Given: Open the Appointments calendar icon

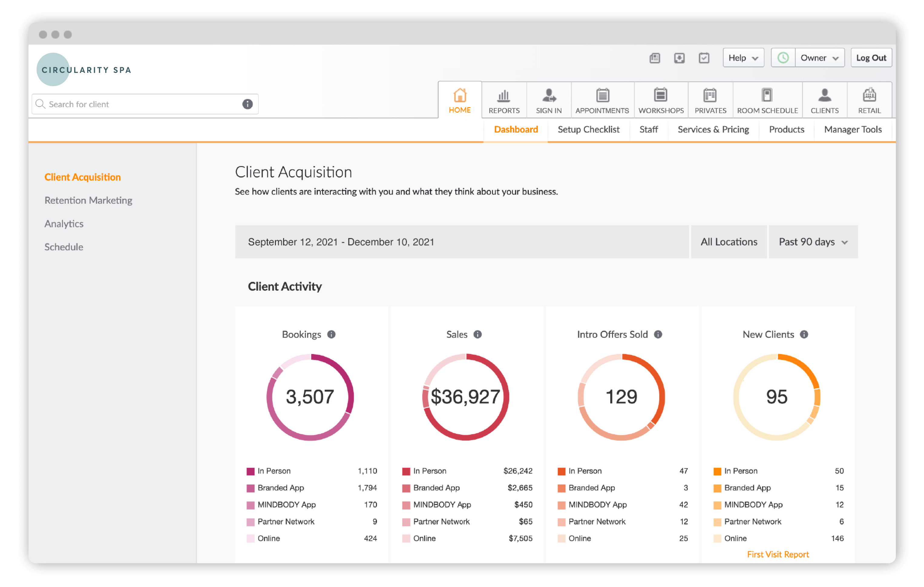Looking at the screenshot, I should [602, 96].
